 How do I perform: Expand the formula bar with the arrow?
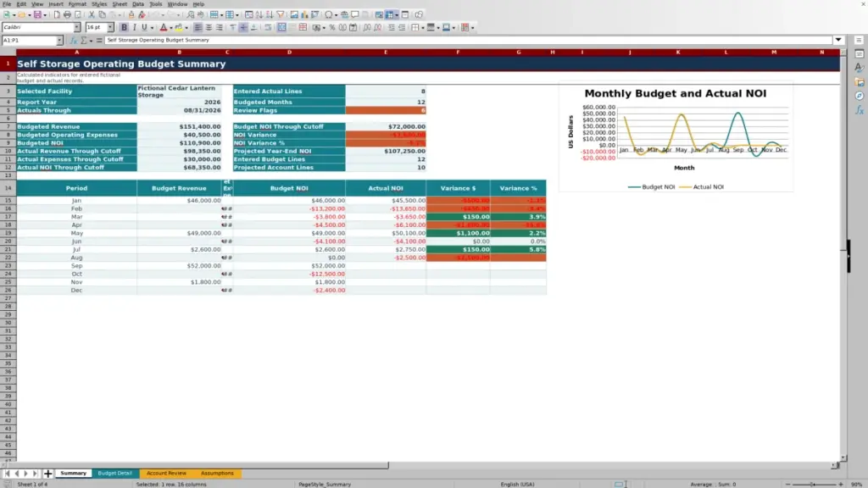[838, 40]
